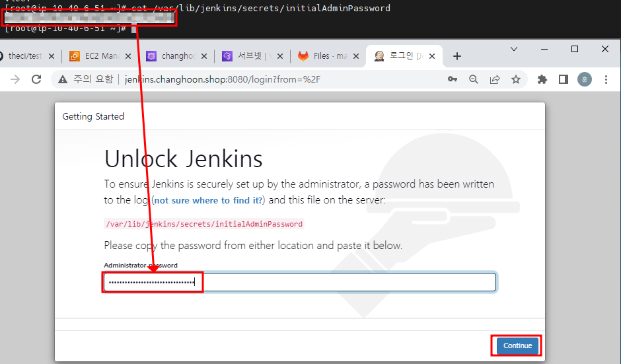621x364 pixels.
Task: Click the terminal cat command line
Action: click(x=198, y=8)
